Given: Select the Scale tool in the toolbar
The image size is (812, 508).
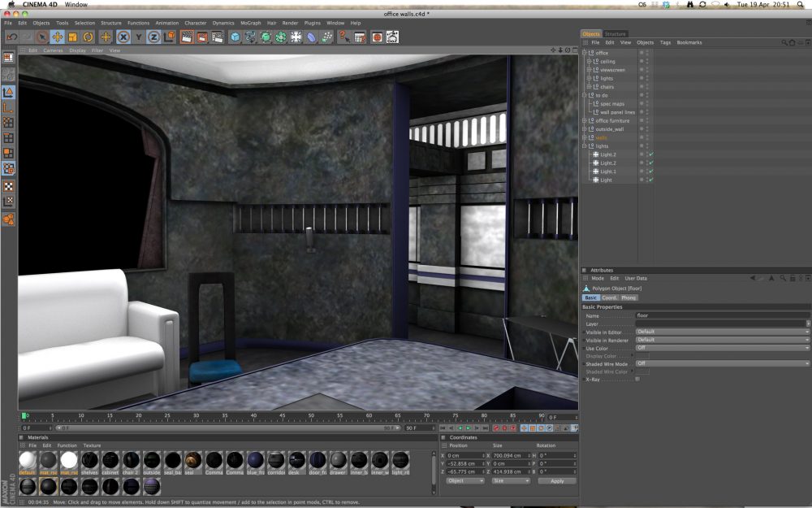Looking at the screenshot, I should pyautogui.click(x=72, y=37).
